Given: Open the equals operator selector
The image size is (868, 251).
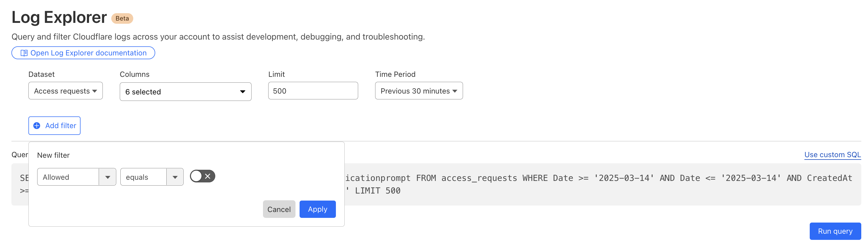Looking at the screenshot, I should pyautogui.click(x=144, y=177).
